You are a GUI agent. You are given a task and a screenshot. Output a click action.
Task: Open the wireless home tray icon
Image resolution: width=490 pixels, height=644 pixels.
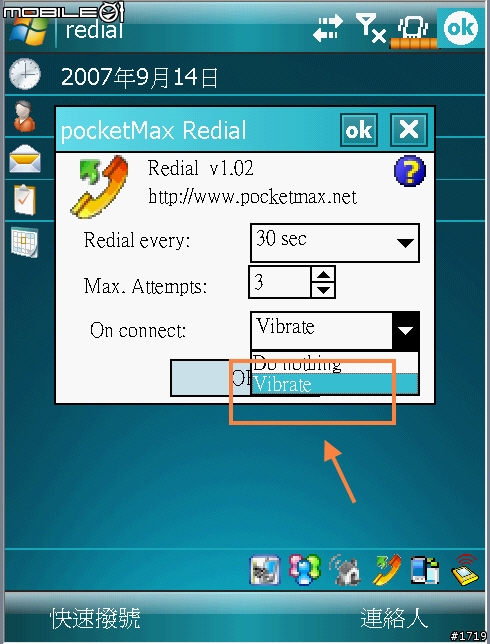[345, 569]
